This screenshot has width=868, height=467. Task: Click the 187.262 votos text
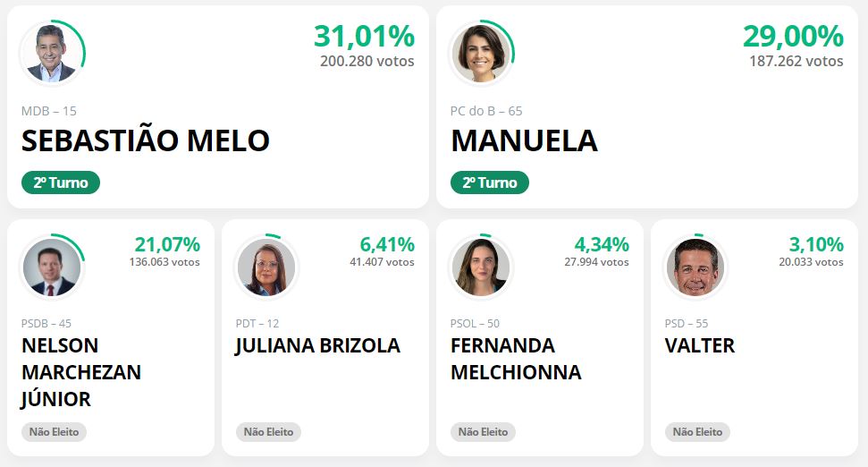(x=796, y=61)
